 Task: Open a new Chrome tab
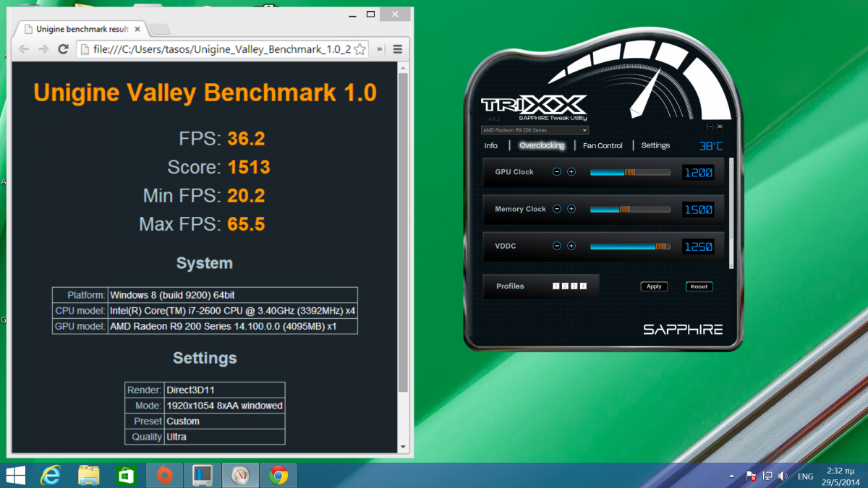(x=159, y=29)
